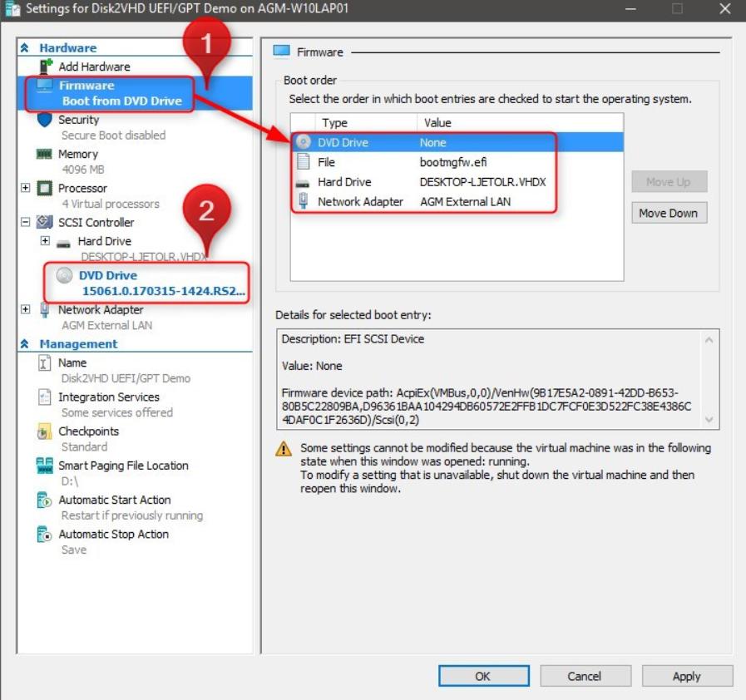Click the Type column header
This screenshot has height=700, width=746.
point(366,123)
